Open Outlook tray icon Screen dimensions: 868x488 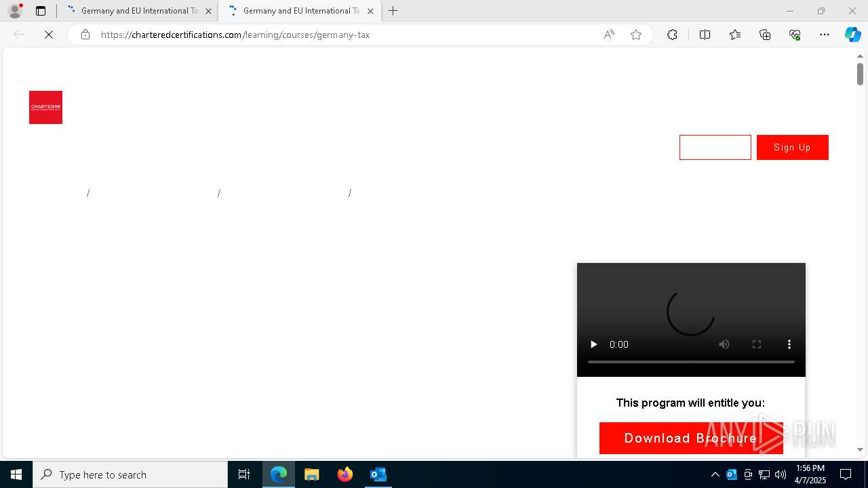point(732,474)
